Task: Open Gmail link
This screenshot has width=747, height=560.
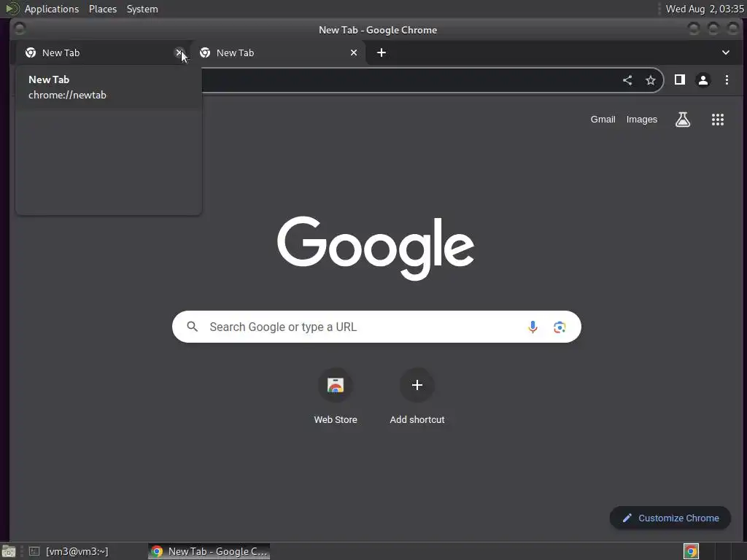Action: [x=603, y=120]
